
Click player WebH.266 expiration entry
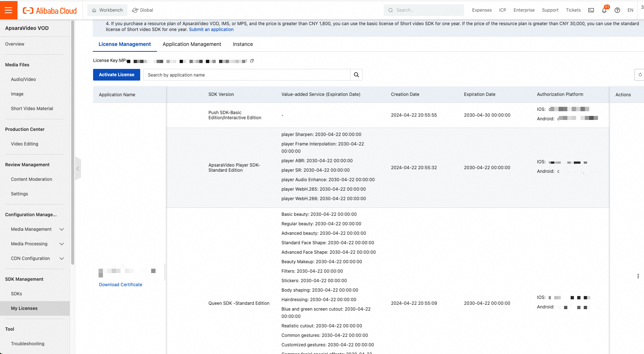coord(323,199)
